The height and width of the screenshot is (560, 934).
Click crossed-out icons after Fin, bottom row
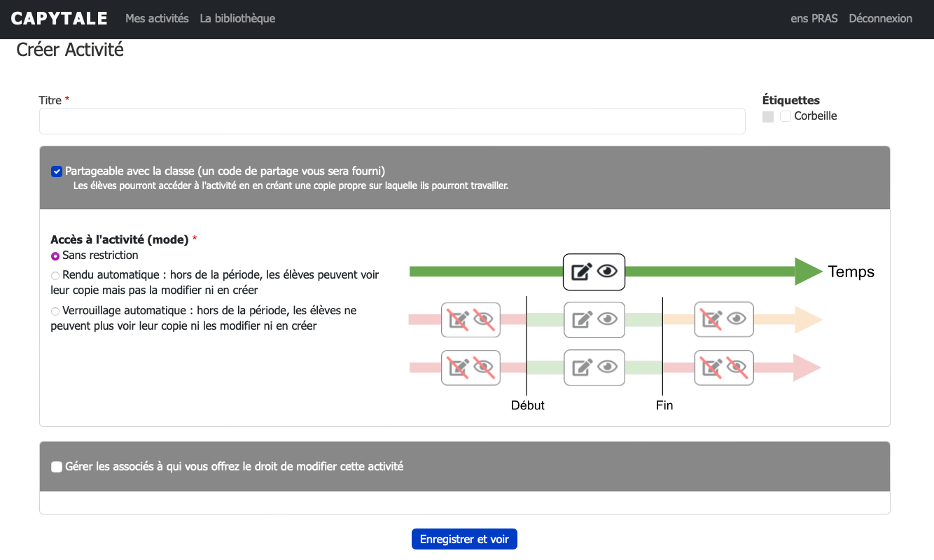point(723,367)
